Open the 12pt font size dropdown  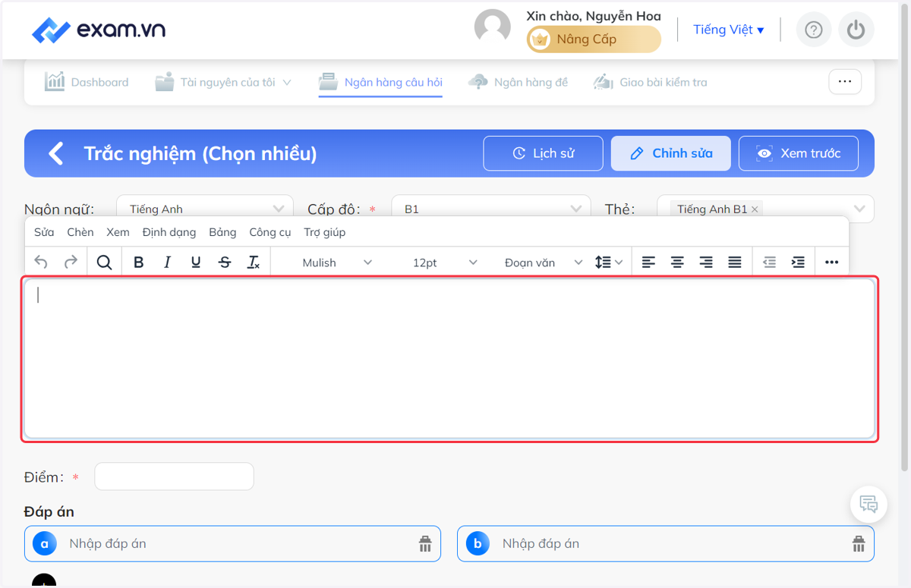click(445, 263)
